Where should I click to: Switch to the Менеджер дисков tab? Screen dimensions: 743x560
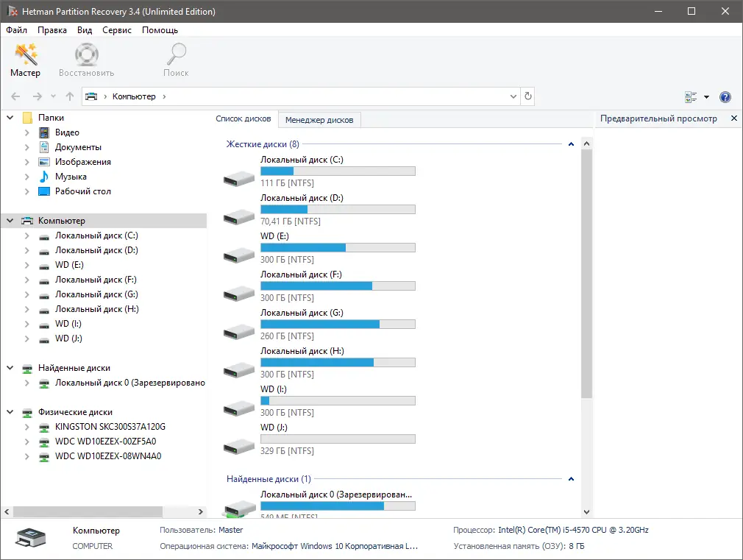pos(319,120)
